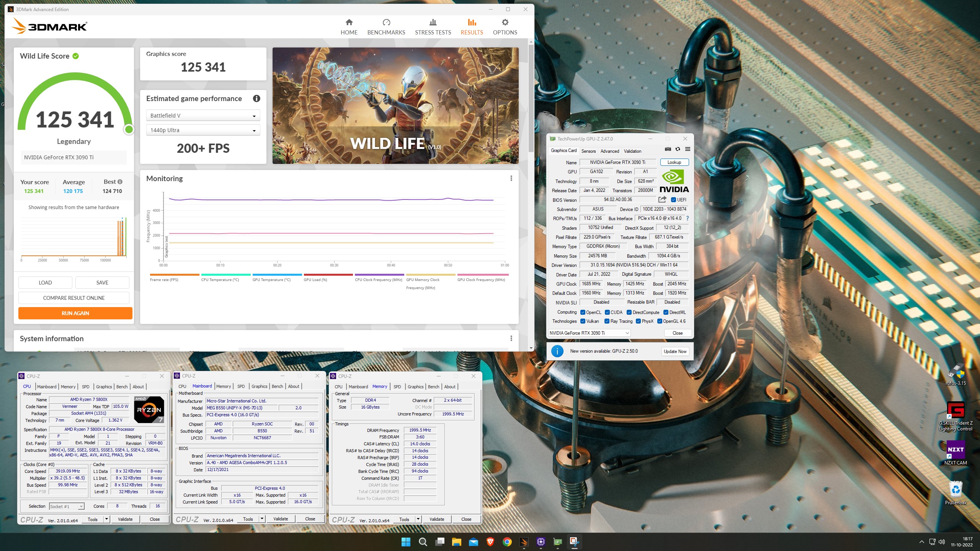Open Bench tab in the CPU-Z CPU window
Viewport: 980px width, 551px height.
(x=122, y=387)
